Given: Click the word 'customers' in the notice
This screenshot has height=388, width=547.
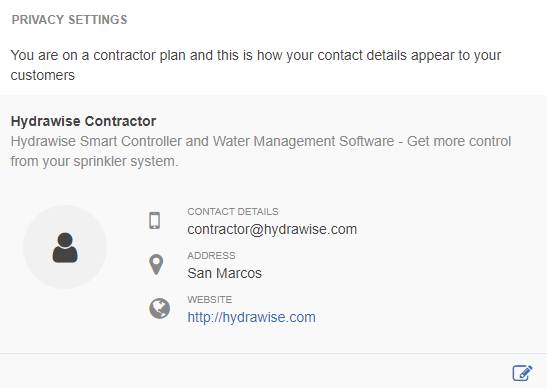Looking at the screenshot, I should click(43, 75).
